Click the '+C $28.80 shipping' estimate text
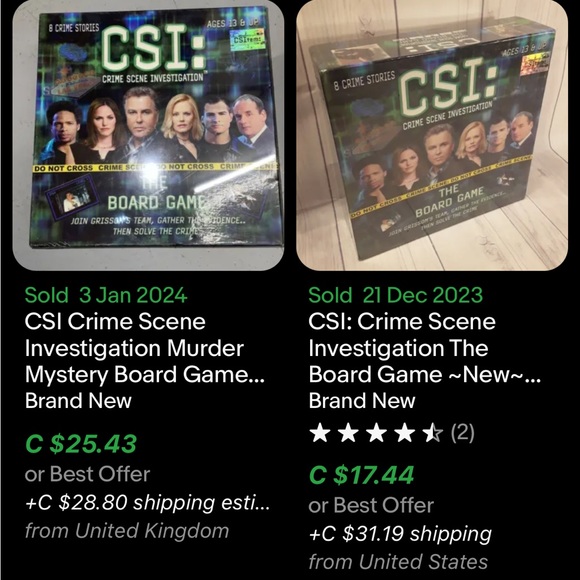The image size is (580, 580). pyautogui.click(x=147, y=502)
